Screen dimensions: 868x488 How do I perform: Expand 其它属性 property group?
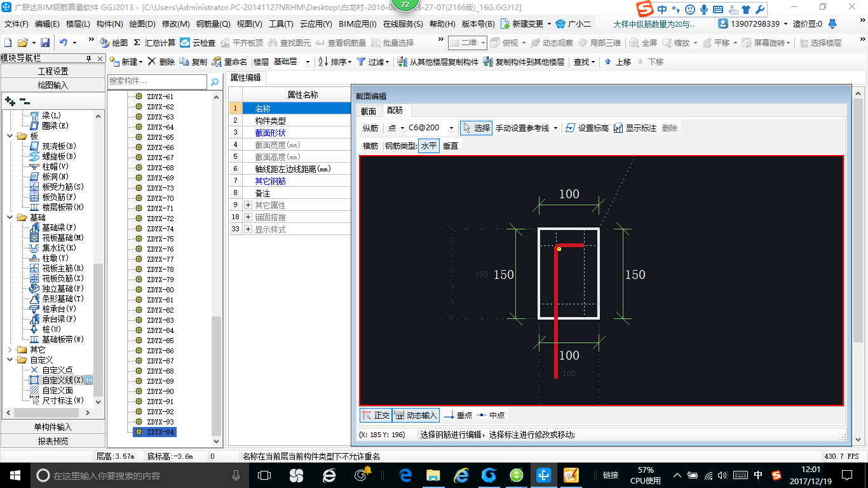[248, 205]
